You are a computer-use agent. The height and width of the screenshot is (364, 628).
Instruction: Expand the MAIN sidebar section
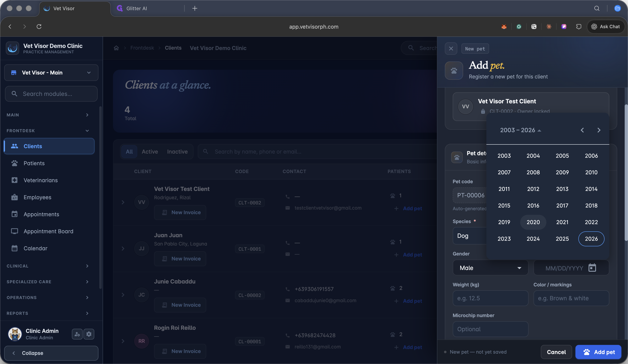tap(48, 115)
